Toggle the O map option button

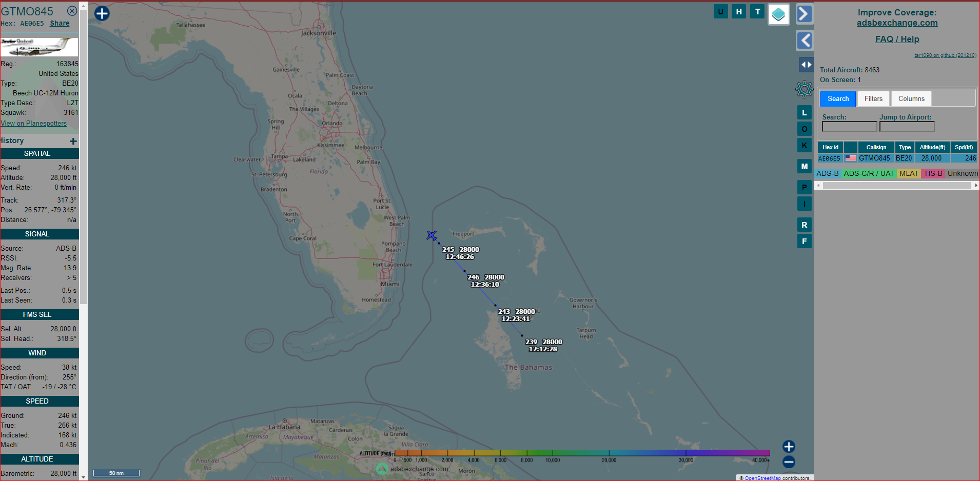pos(804,129)
